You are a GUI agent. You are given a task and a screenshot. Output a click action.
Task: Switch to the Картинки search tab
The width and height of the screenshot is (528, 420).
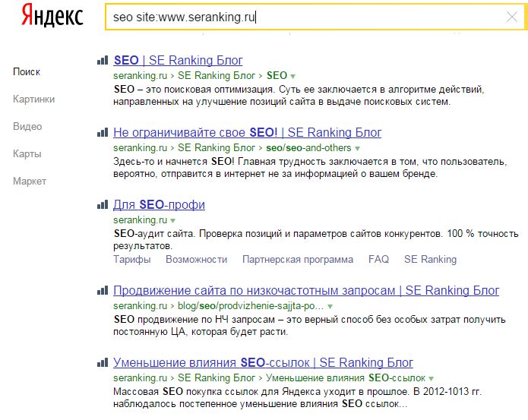click(33, 99)
